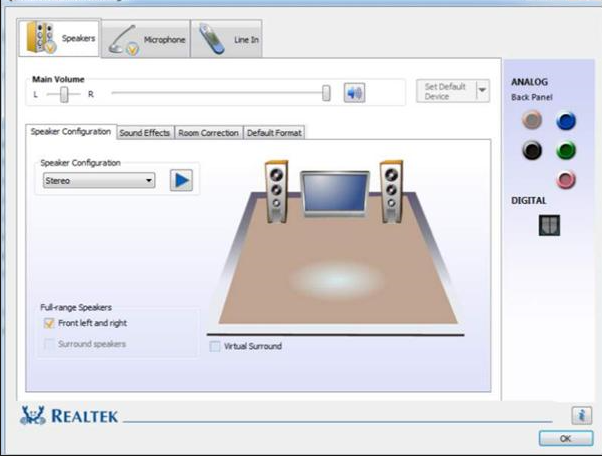Open the Room Correction tab
The height and width of the screenshot is (456, 602).
[x=208, y=133]
